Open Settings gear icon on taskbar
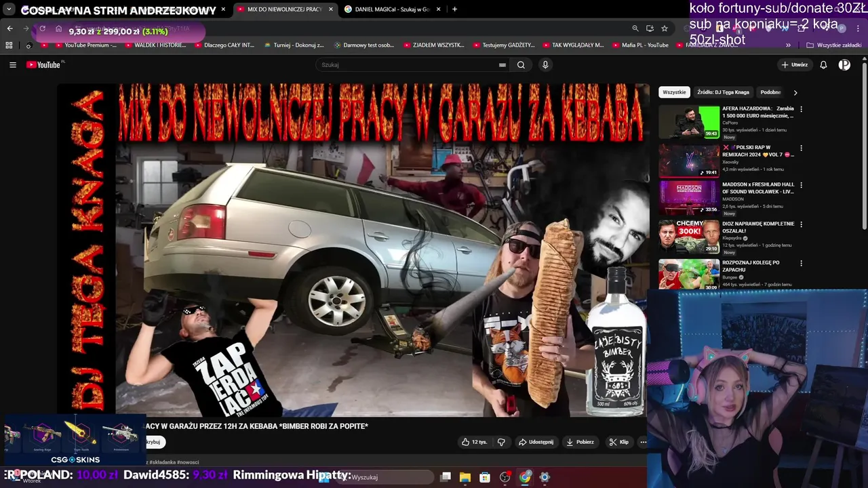The image size is (868, 488). pos(545,477)
